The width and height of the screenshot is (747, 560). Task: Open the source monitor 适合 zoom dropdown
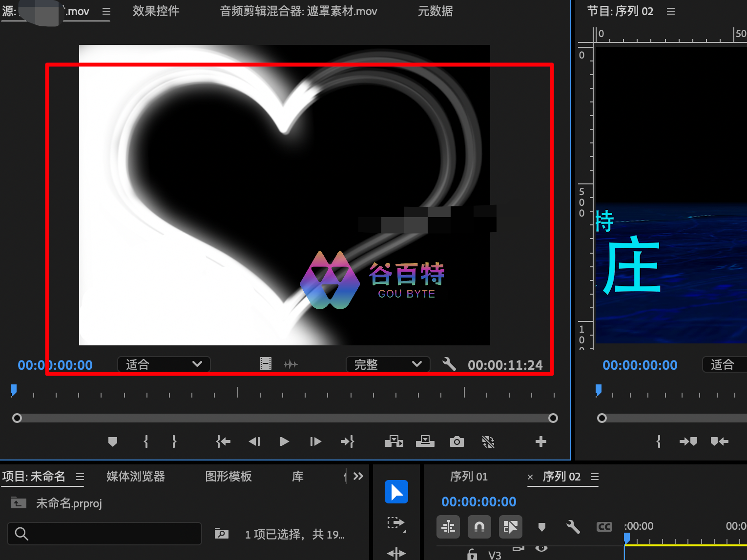point(164,364)
